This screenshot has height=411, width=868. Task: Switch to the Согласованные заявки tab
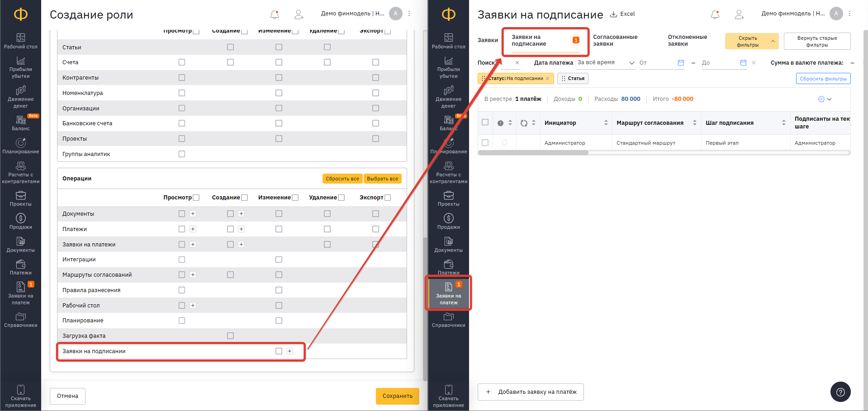(616, 41)
